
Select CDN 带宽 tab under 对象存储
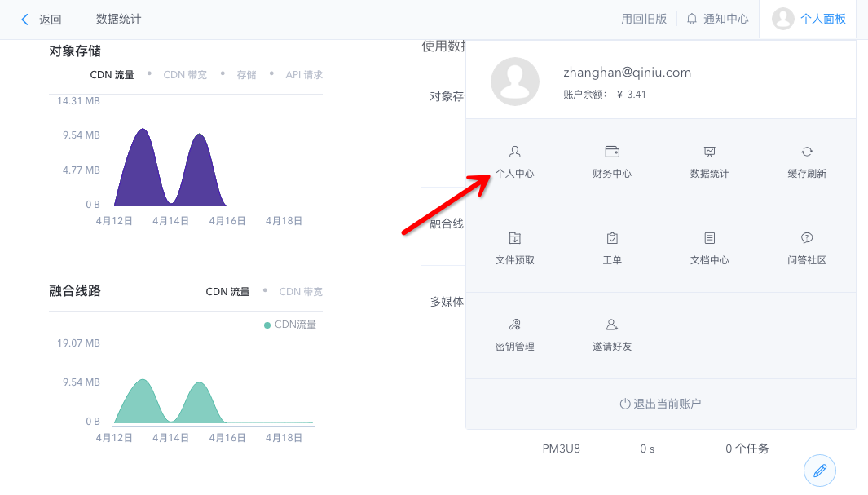coord(185,75)
